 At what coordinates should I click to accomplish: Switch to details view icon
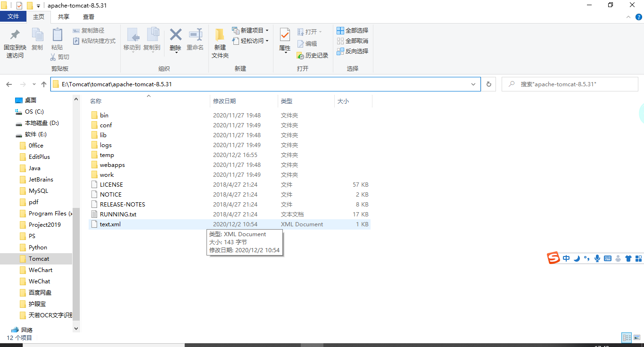[627, 338]
